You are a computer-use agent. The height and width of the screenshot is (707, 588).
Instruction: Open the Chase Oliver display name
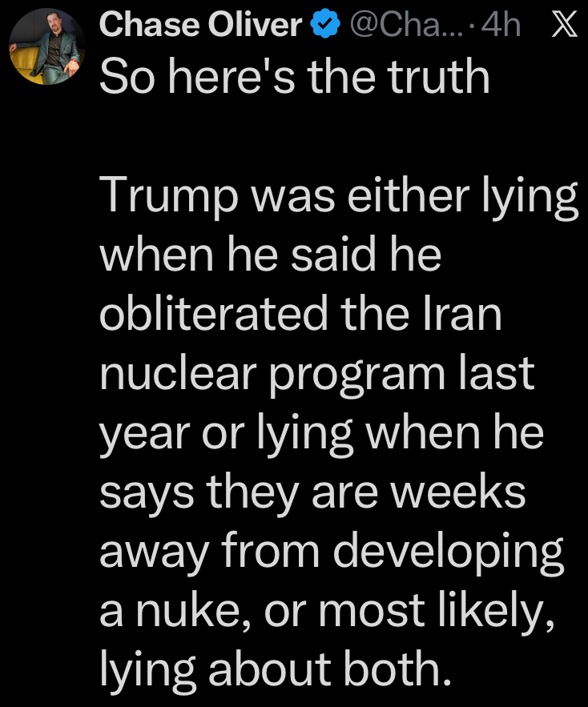pyautogui.click(x=200, y=26)
